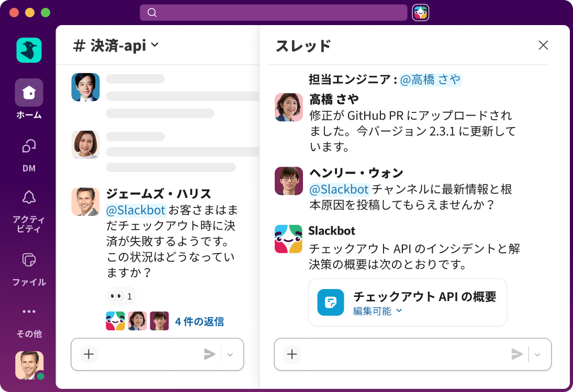Viewport: 573px width, 392px height.
Task: Click Slackbot avatar in thread
Action: pos(289,239)
